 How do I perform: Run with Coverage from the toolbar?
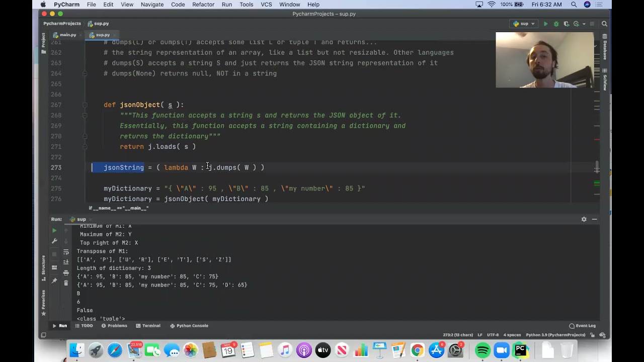pyautogui.click(x=566, y=24)
